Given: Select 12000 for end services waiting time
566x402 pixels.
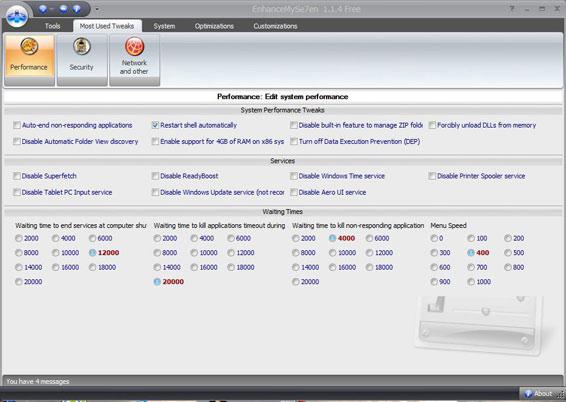Looking at the screenshot, I should click(x=92, y=253).
